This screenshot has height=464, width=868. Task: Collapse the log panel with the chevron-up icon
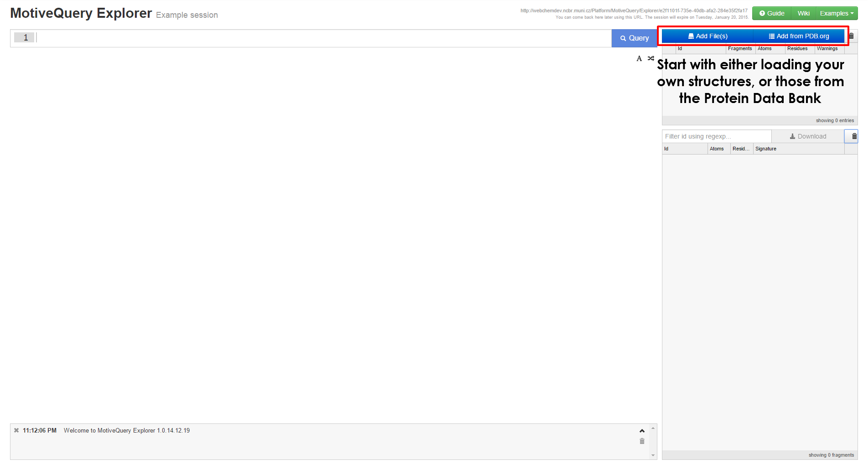(x=642, y=431)
